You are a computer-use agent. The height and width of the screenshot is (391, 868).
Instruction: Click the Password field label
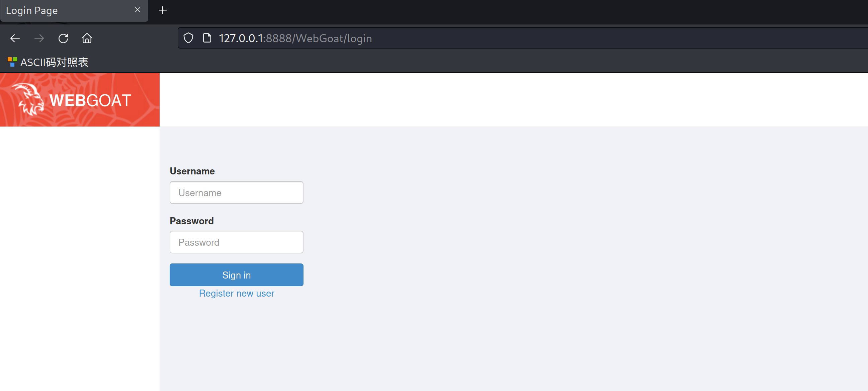pos(192,221)
